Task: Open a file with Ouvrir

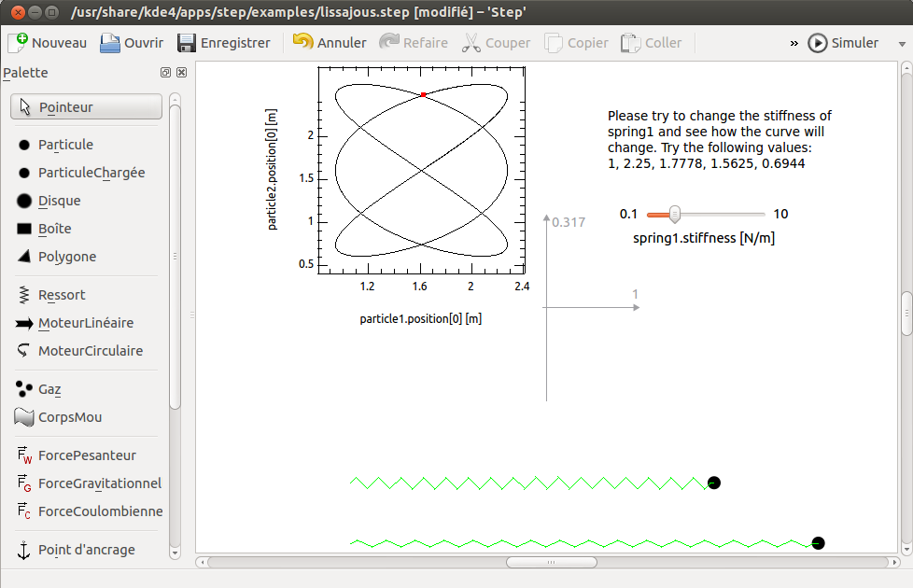Action: pos(132,43)
